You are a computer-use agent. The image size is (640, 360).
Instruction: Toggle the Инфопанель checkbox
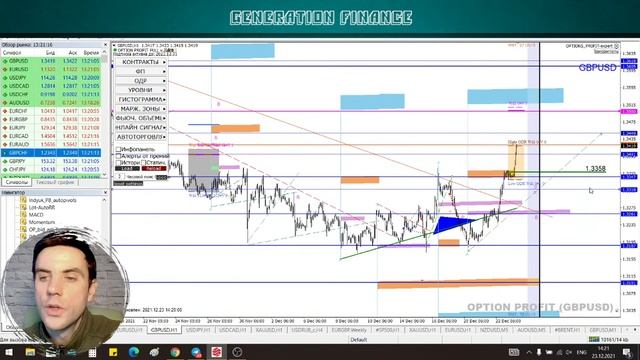click(x=118, y=149)
